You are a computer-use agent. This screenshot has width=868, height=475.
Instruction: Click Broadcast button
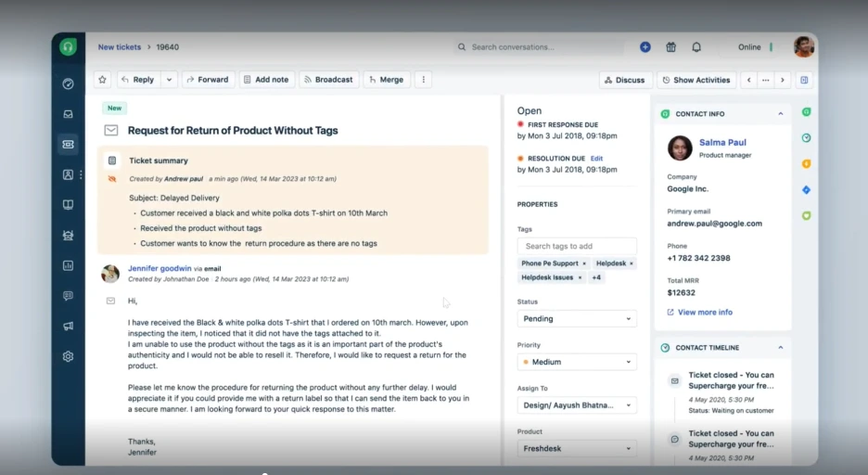pyautogui.click(x=329, y=80)
